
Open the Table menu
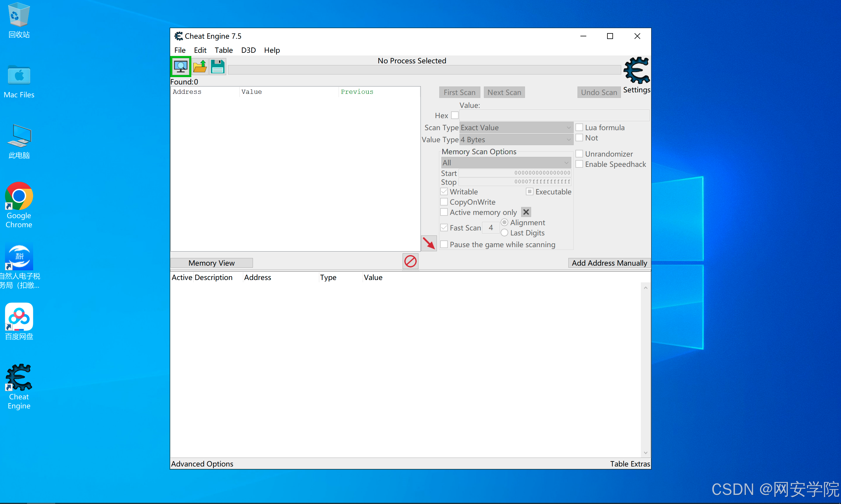click(x=224, y=50)
